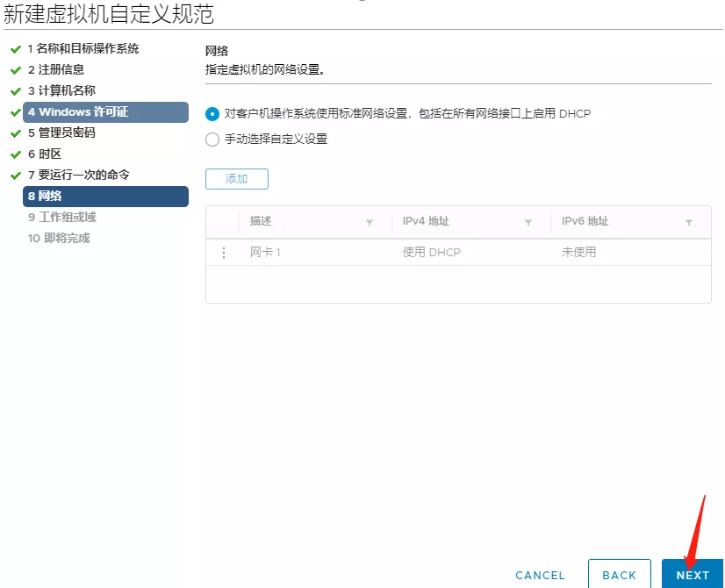
Task: Open the filter icon in the IPv6 地址 column
Action: (x=688, y=223)
